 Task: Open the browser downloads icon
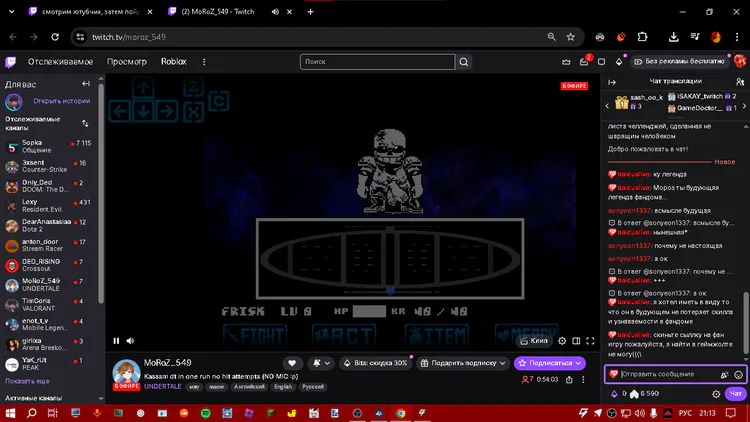click(x=673, y=37)
